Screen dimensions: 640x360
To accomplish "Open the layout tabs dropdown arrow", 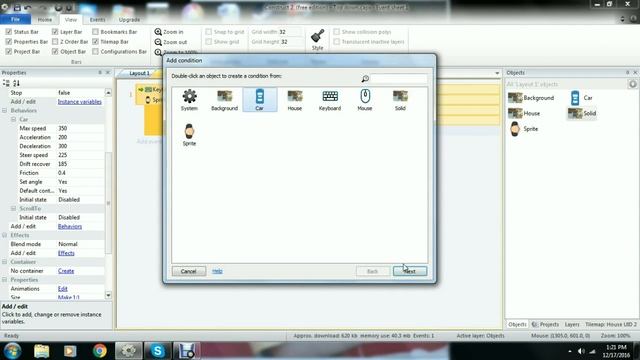I will click(x=497, y=73).
